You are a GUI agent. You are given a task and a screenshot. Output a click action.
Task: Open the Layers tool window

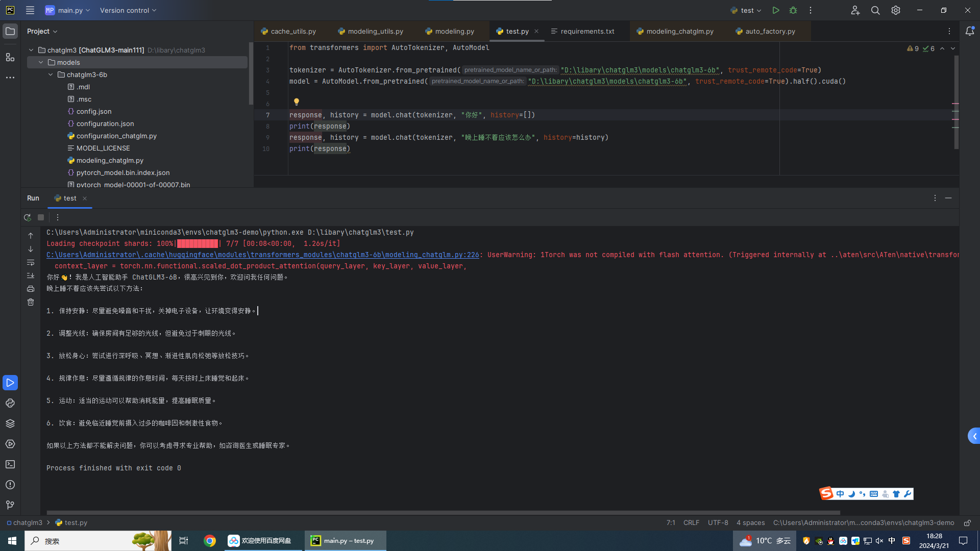10,423
